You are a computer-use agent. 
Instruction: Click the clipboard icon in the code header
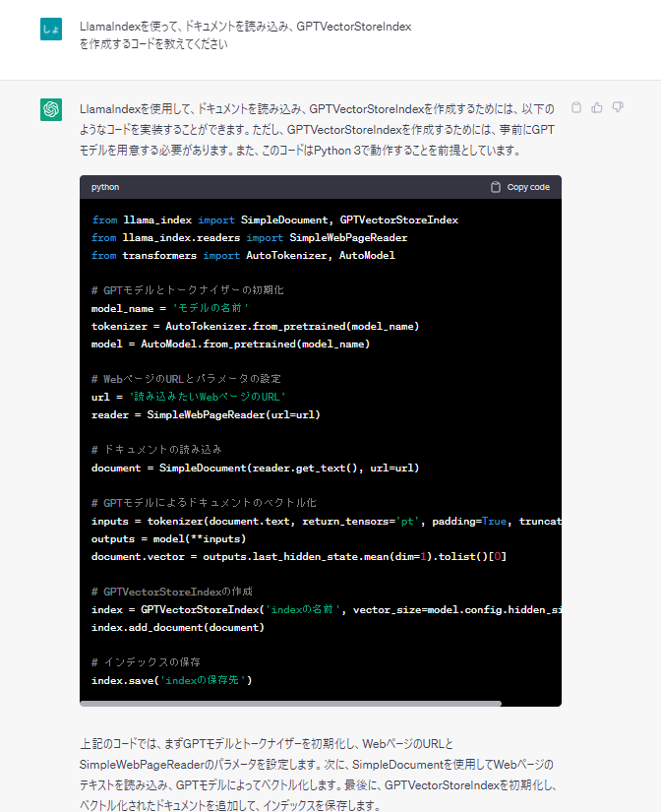(496, 187)
